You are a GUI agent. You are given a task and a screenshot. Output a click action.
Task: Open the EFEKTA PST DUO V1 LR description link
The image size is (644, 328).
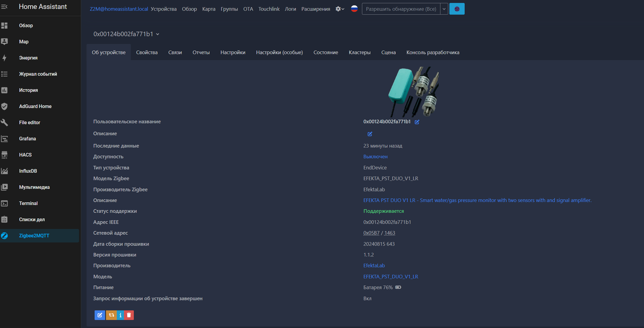click(x=477, y=200)
